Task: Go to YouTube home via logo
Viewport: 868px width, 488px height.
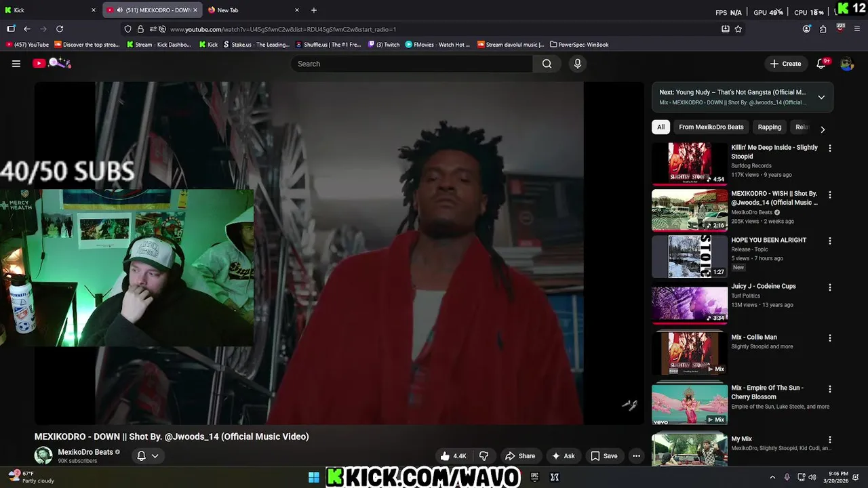Action: point(39,64)
